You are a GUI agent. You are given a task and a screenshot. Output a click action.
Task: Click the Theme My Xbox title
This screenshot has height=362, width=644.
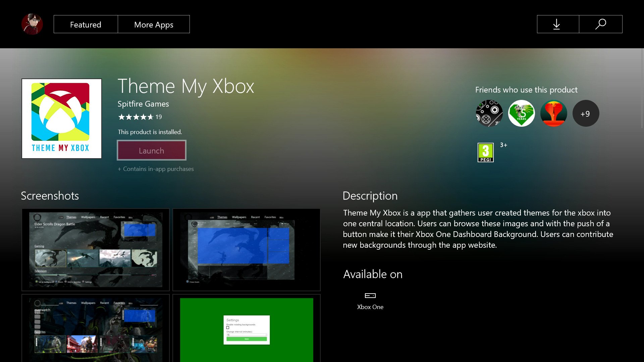pyautogui.click(x=186, y=86)
